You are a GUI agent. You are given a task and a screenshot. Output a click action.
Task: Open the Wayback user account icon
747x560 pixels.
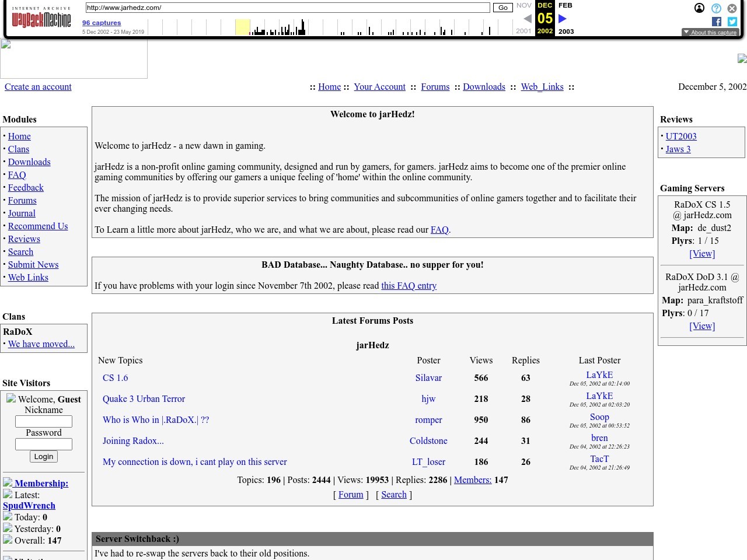pos(699,8)
